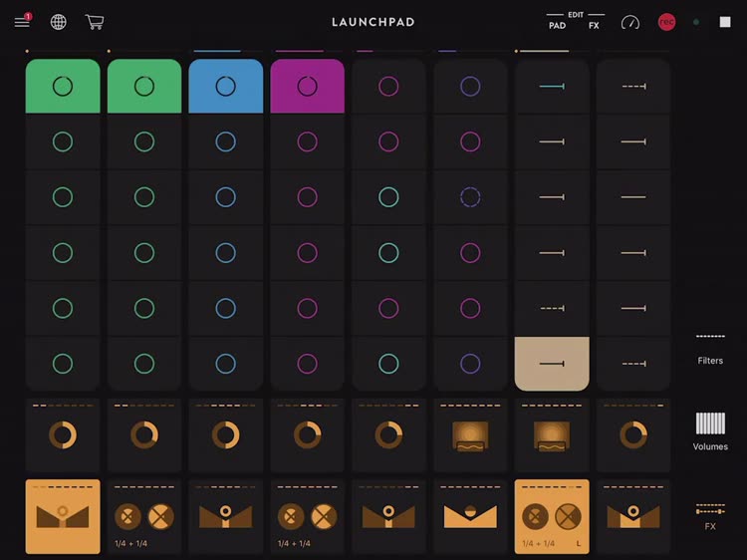The width and height of the screenshot is (747, 560).
Task: Trigger second-row line pad in seventh column
Action: [x=552, y=141]
